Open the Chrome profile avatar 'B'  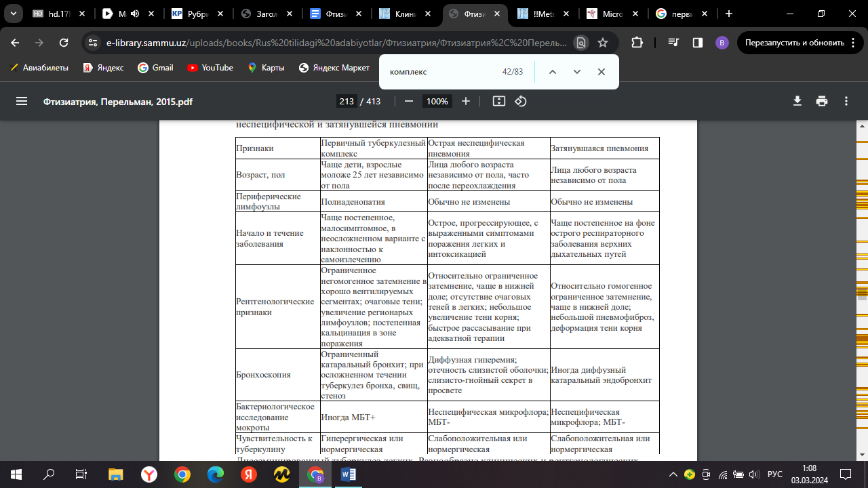722,43
